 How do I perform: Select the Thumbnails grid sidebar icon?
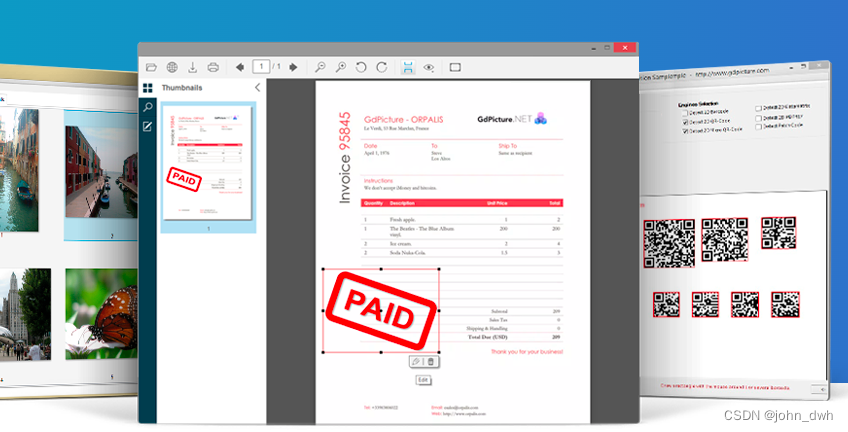[x=148, y=88]
